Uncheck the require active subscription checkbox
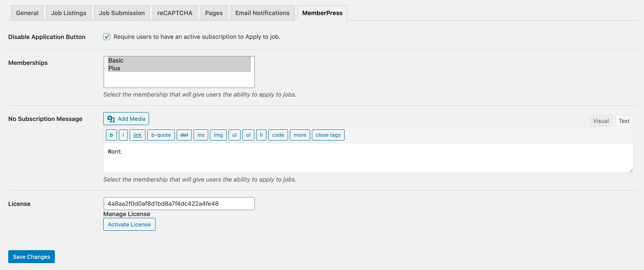Screen dimensions: 644x270 tap(107, 37)
